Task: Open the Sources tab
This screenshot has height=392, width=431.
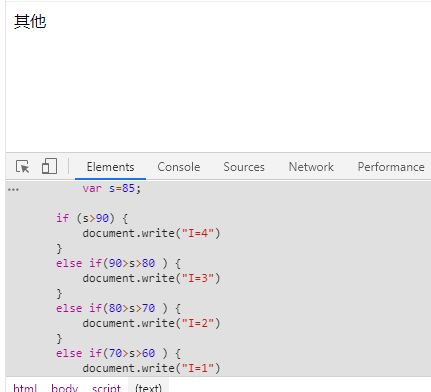Action: pos(244,167)
